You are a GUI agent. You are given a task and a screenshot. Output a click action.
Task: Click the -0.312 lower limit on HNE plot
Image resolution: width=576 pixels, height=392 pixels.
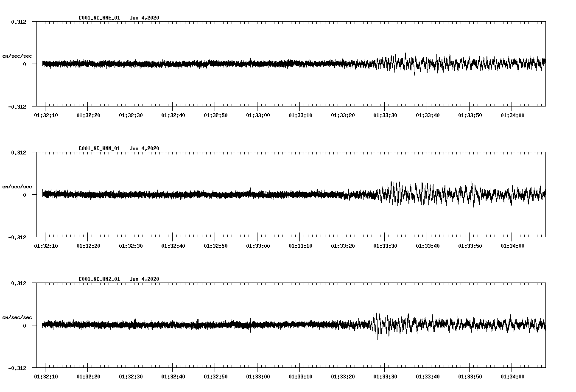pos(17,106)
